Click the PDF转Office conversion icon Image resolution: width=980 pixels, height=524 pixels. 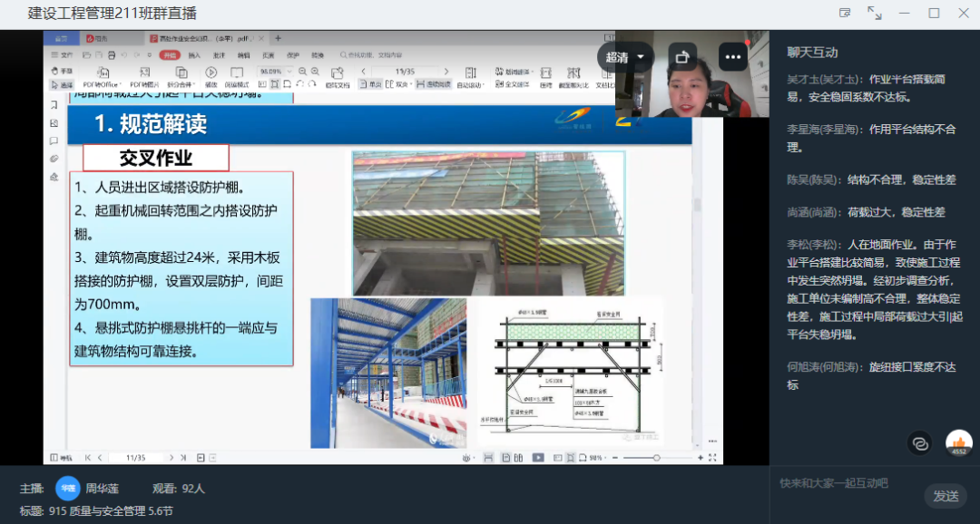pyautogui.click(x=103, y=73)
